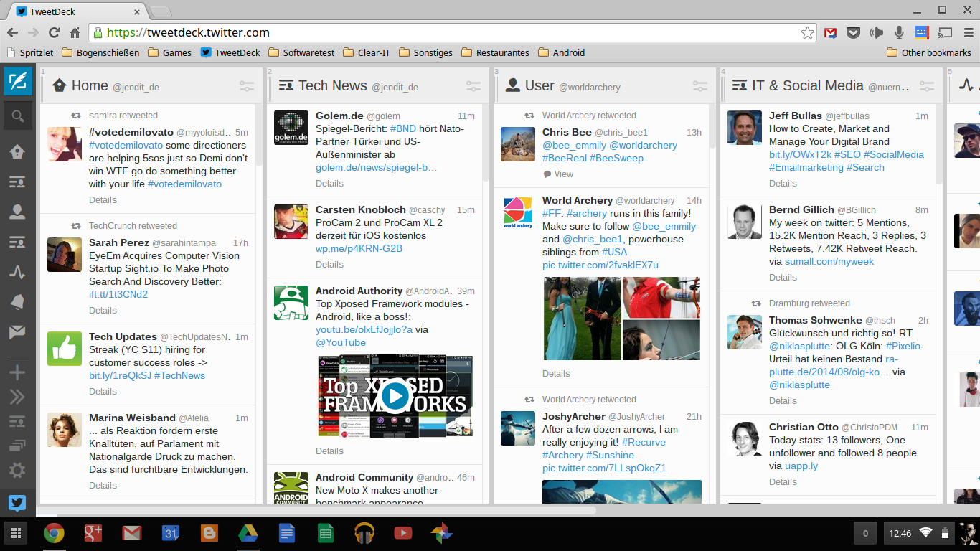Screen dimensions: 980x551
Task: Open Google Calendar from the shelf
Action: tap(170, 533)
